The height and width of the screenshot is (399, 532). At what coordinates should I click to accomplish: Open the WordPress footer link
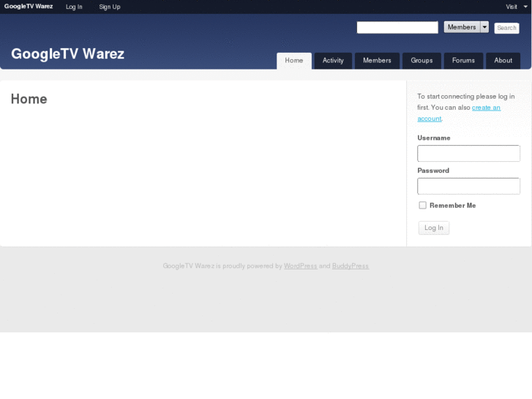300,266
